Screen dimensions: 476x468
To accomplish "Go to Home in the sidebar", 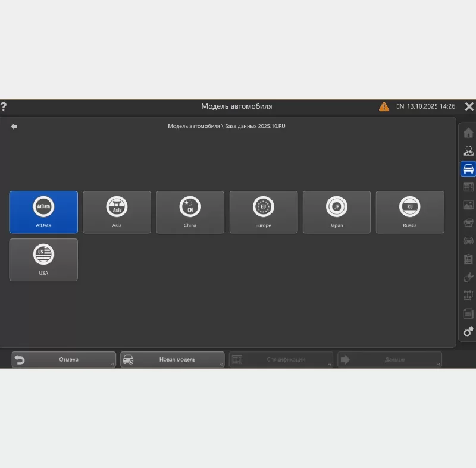I will (x=468, y=133).
